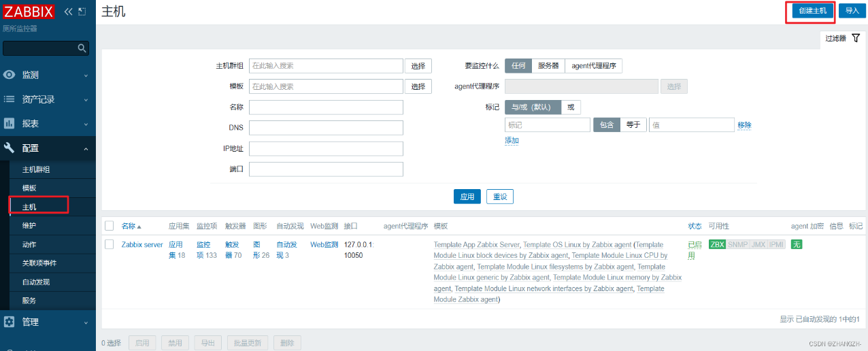Select 等于 tag operator
Viewport: 868px width, 351px height.
coord(633,125)
